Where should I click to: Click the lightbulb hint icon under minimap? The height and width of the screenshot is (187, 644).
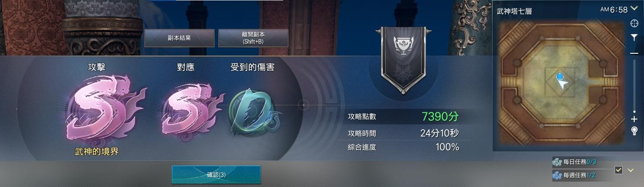(634, 131)
